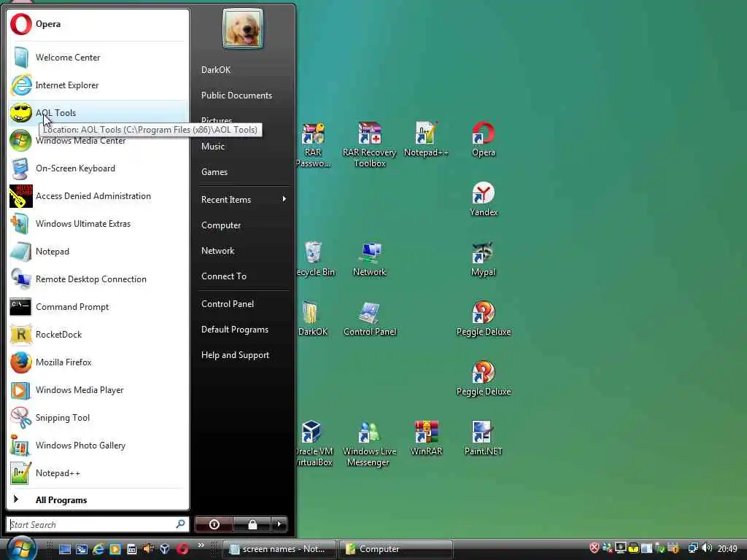Screen dimensions: 747x560
Task: Focus the Start Search field
Action: pyautogui.click(x=98, y=524)
